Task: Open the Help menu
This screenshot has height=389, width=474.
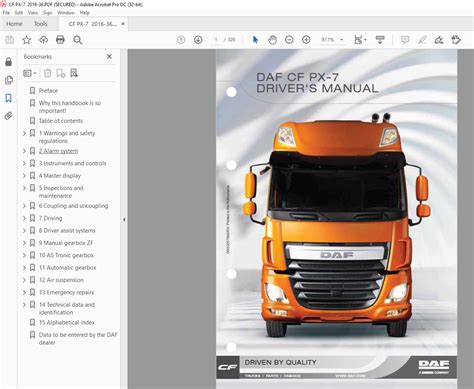Action: click(x=85, y=13)
